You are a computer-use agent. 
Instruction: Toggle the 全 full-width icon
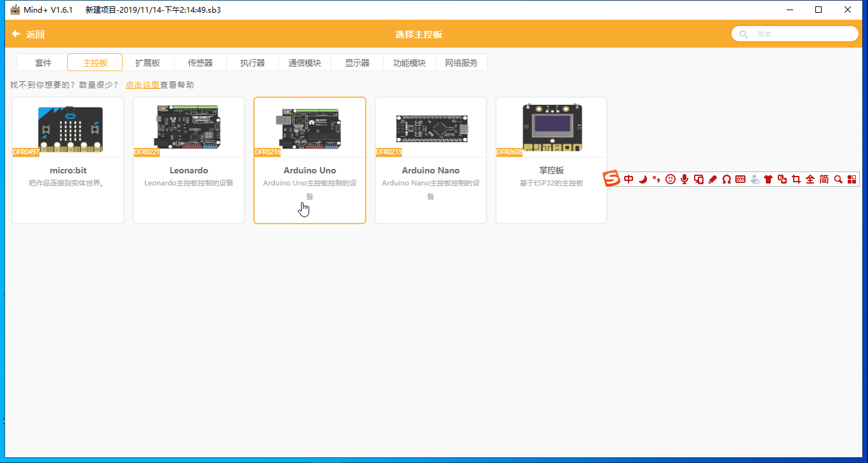pyautogui.click(x=810, y=180)
